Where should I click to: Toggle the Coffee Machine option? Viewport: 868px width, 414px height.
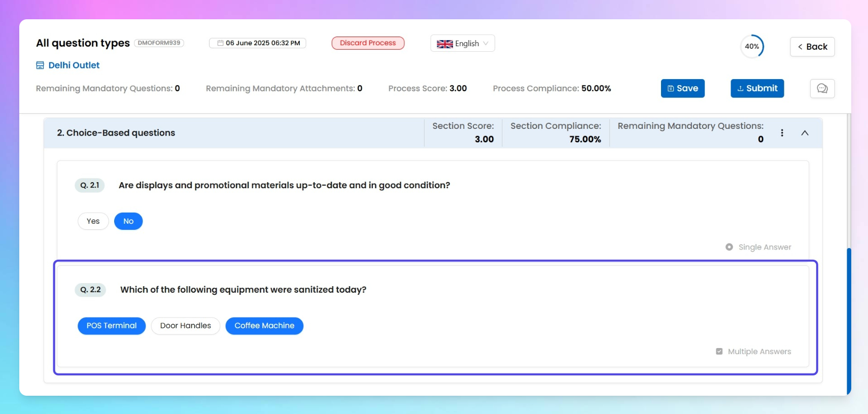(x=264, y=326)
